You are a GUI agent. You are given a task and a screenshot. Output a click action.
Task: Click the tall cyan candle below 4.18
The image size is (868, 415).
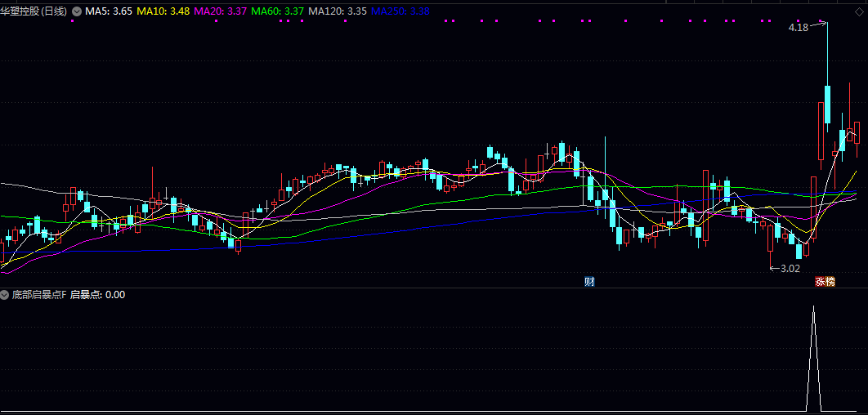coord(828,104)
